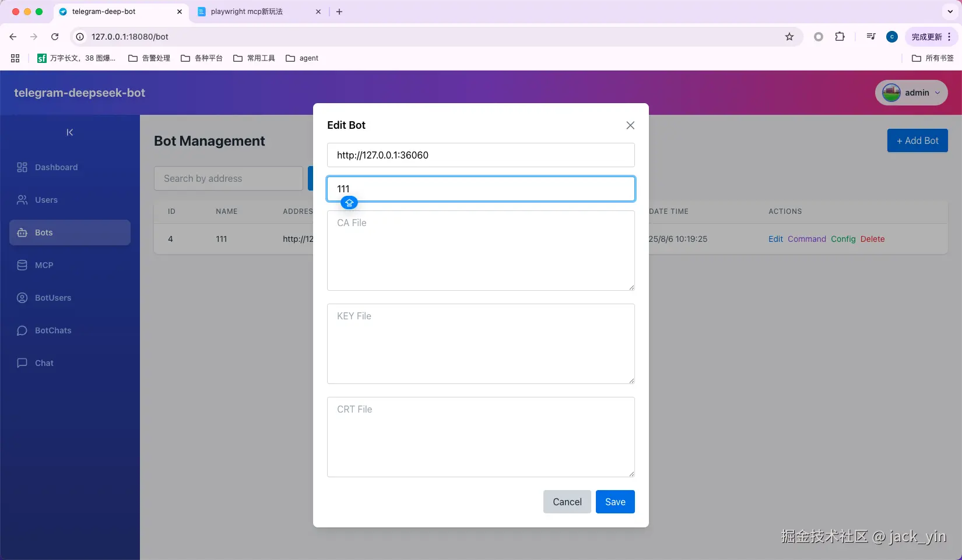Open the 常用工具 bookmark folder
The image size is (962, 560).
254,58
